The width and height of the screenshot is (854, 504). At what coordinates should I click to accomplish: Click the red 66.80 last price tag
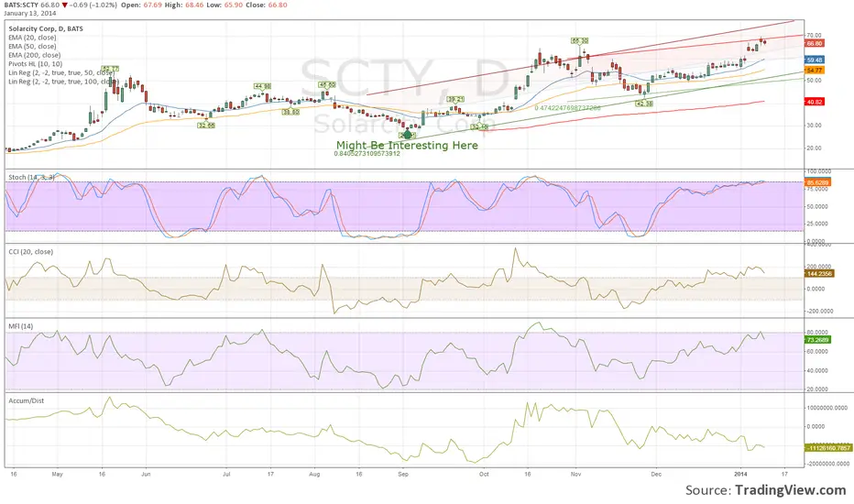click(x=815, y=44)
